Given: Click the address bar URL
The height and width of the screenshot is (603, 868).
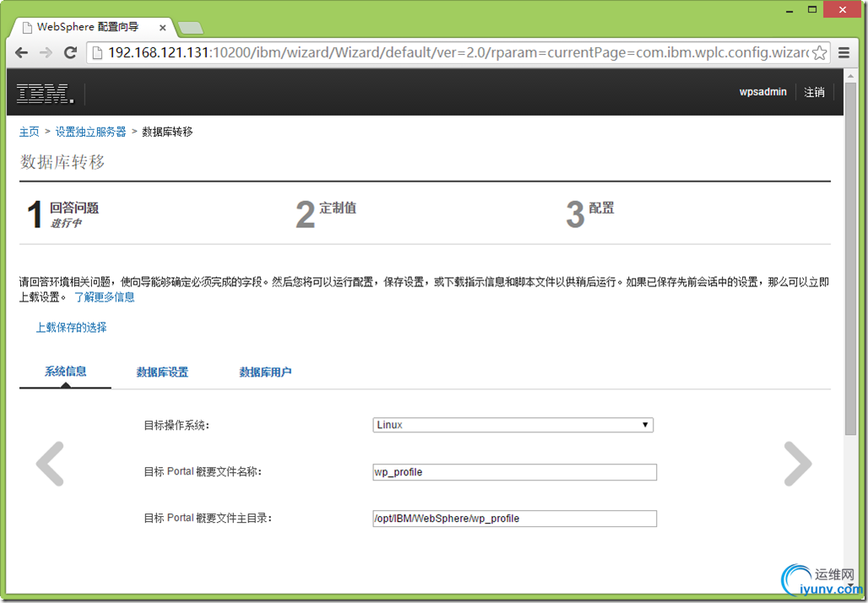Looking at the screenshot, I should pos(458,52).
